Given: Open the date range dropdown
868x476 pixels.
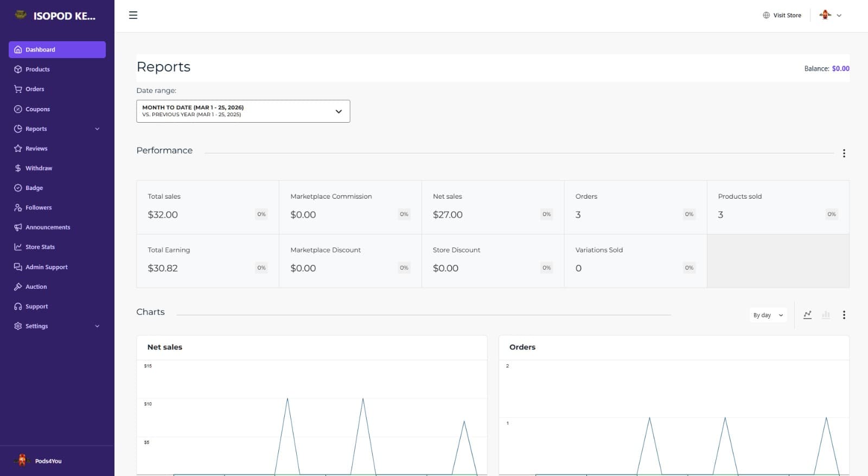Looking at the screenshot, I should [x=243, y=111].
